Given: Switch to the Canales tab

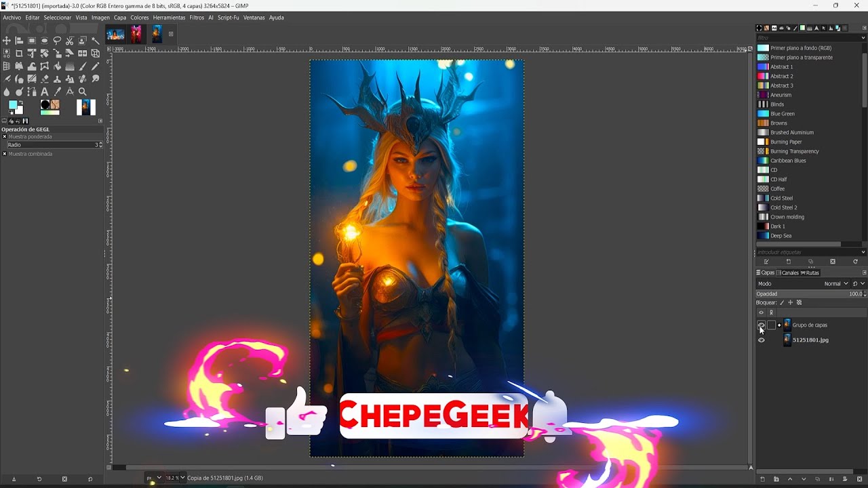Looking at the screenshot, I should click(x=788, y=272).
